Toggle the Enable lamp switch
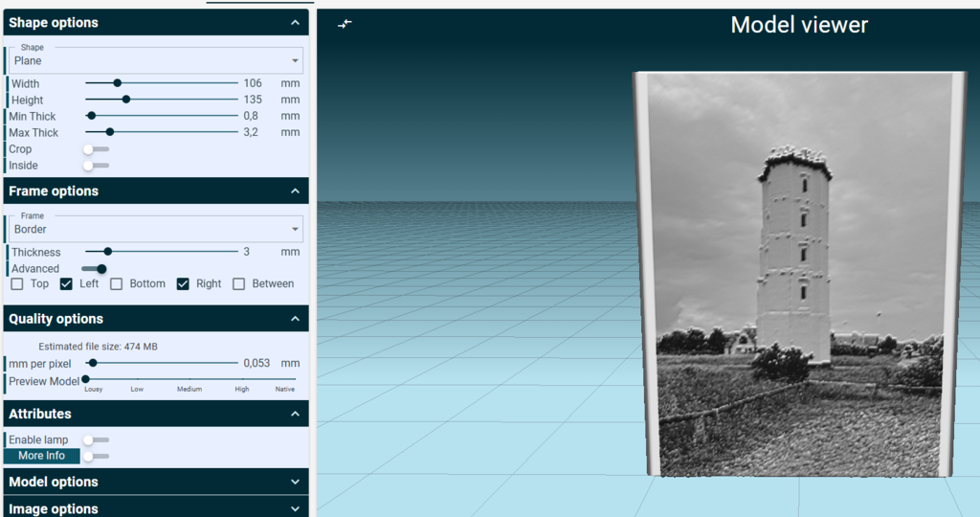The width and height of the screenshot is (980, 517). pos(97,440)
